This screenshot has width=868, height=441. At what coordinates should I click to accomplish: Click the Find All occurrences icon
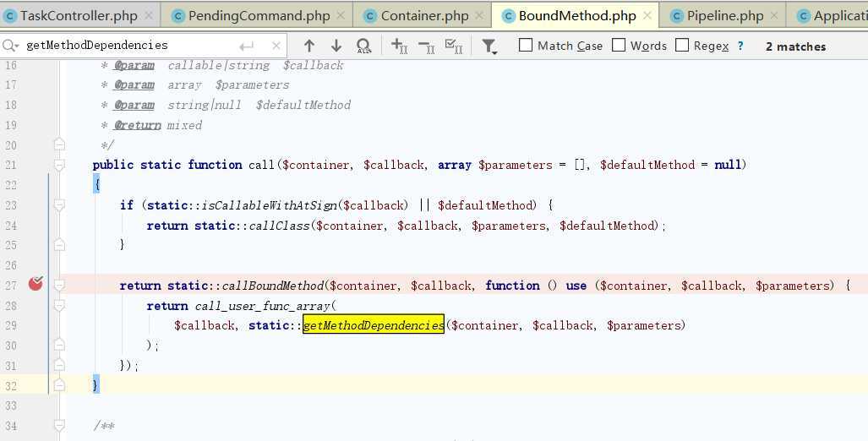[363, 46]
